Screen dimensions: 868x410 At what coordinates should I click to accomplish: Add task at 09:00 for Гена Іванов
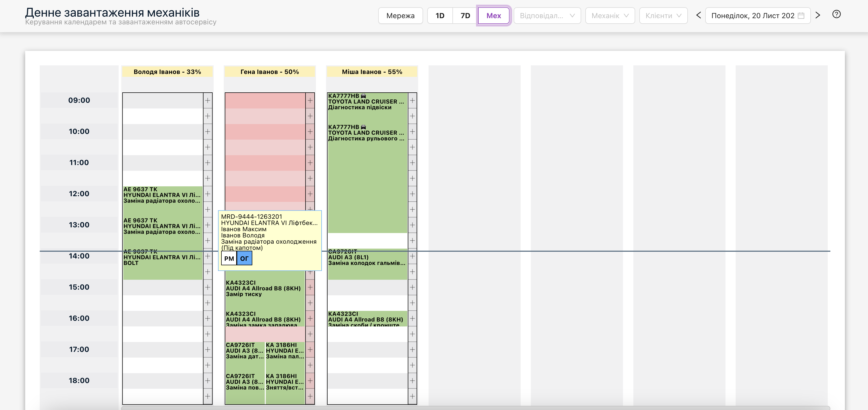pos(310,100)
